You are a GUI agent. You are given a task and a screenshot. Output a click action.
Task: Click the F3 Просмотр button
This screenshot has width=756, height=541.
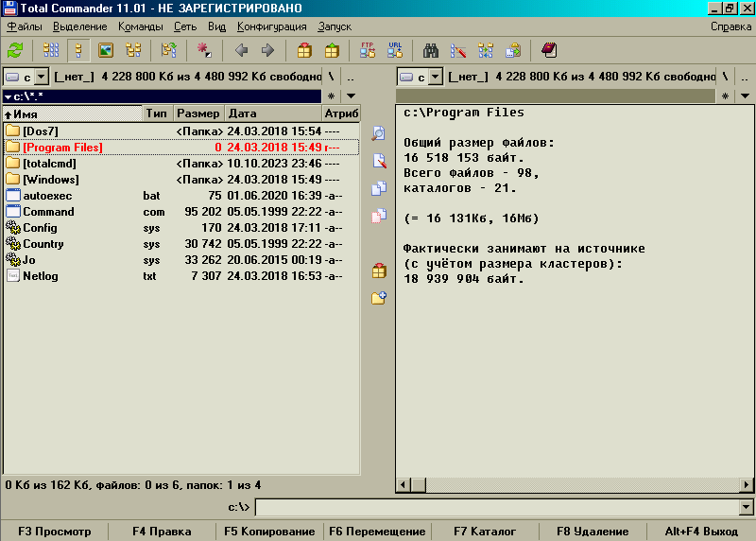[x=55, y=532]
